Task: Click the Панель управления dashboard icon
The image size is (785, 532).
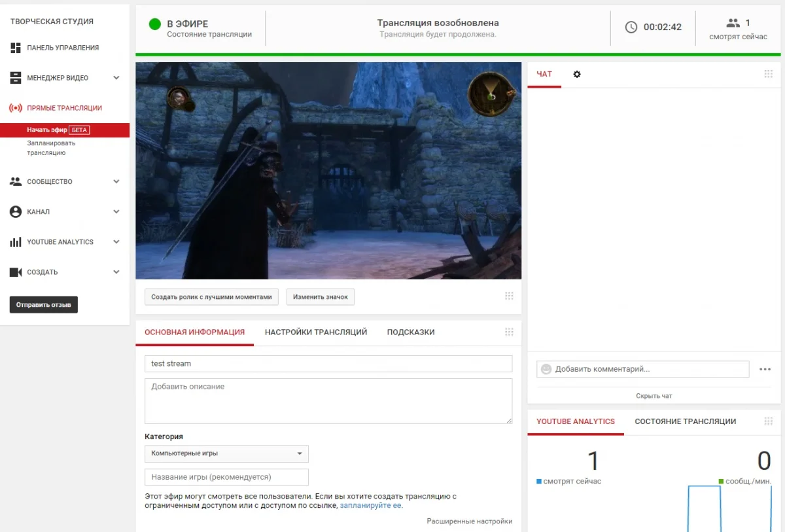Action: click(16, 48)
